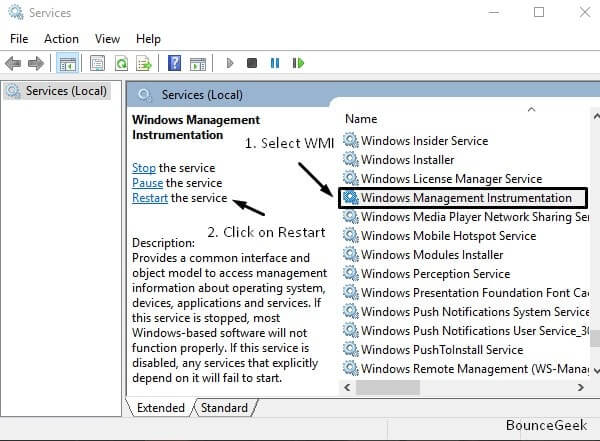
Task: Click the Forward arrow toolbar icon
Action: click(36, 63)
